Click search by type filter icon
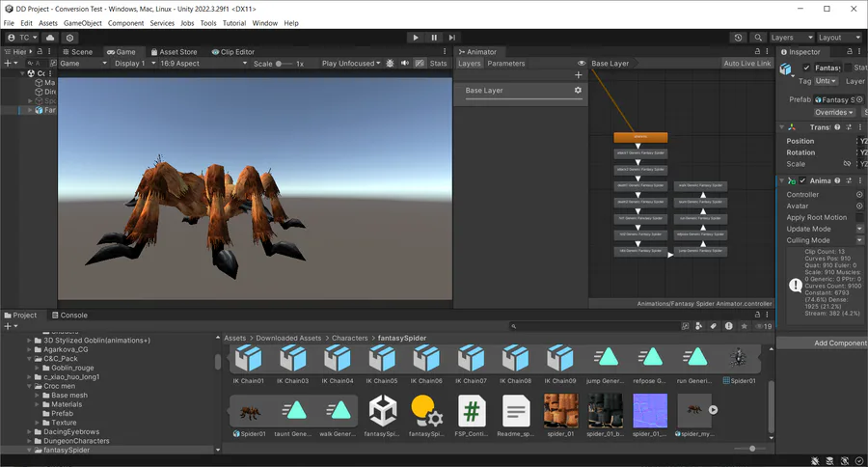The width and height of the screenshot is (868, 467). click(x=698, y=326)
